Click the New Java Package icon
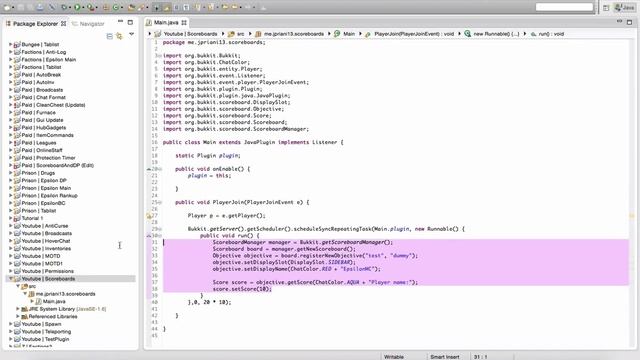This screenshot has width=640, height=360. pos(106,7)
